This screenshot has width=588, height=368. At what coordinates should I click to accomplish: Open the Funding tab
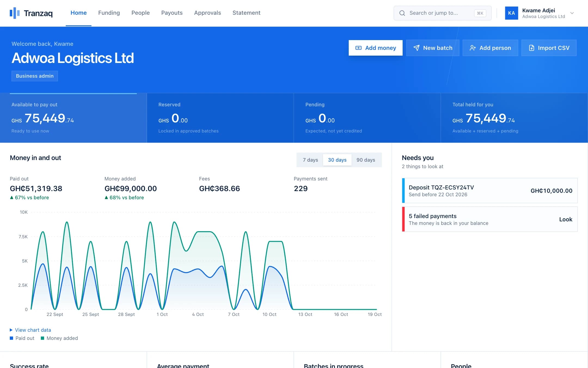click(x=109, y=13)
